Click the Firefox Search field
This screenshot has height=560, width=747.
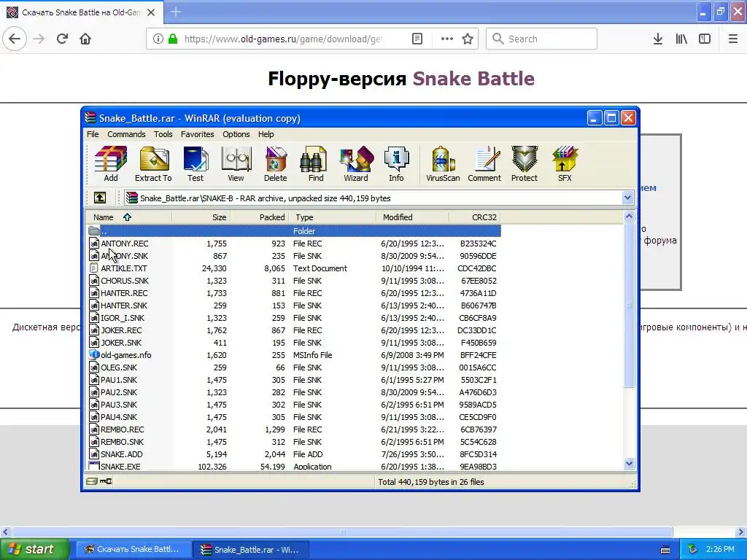541,39
